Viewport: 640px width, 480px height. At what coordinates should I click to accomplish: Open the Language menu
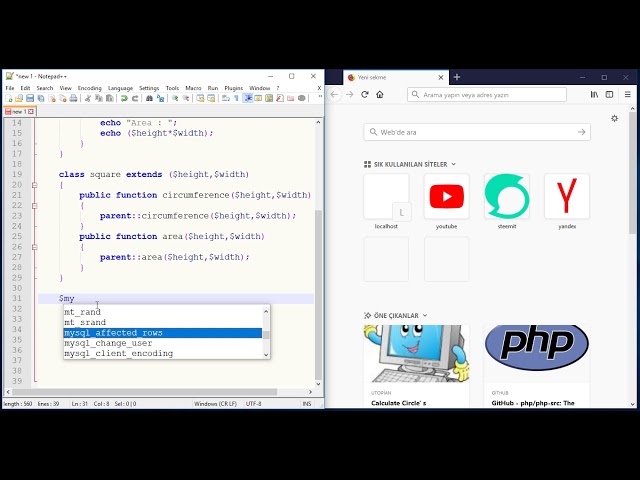click(x=120, y=88)
